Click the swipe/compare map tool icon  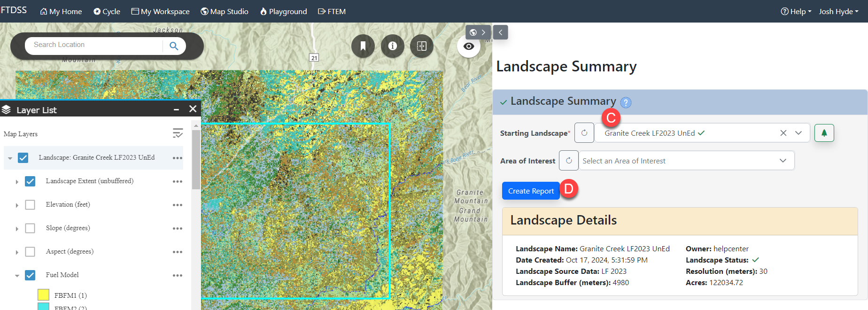[421, 46]
